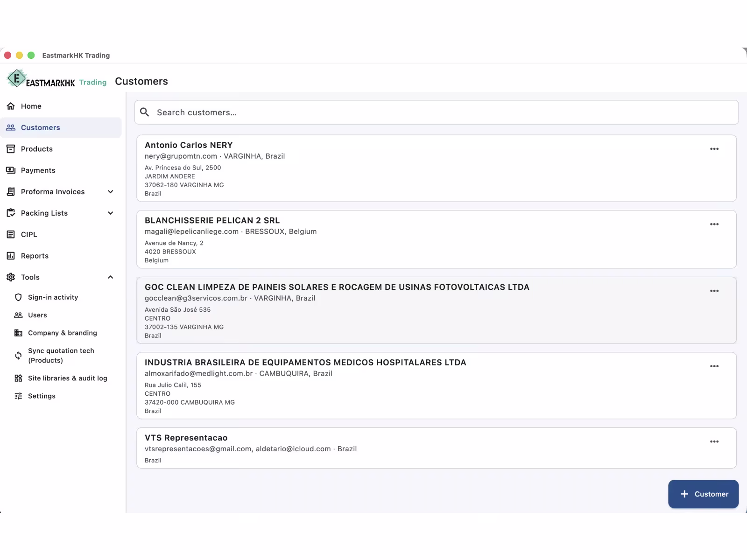
Task: Click the Tools gear icon
Action: tap(11, 277)
